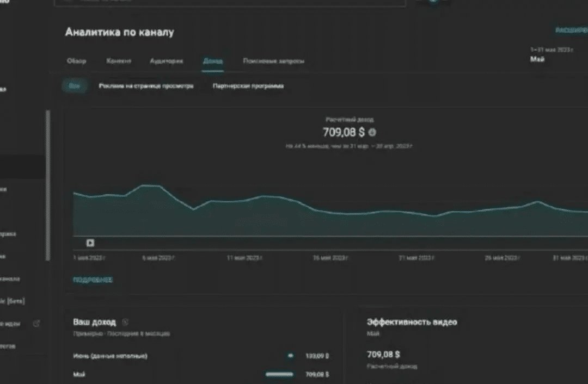The height and width of the screenshot is (384, 588).
Task: Click the 1 мая 2023 axis label
Action: pyautogui.click(x=89, y=258)
